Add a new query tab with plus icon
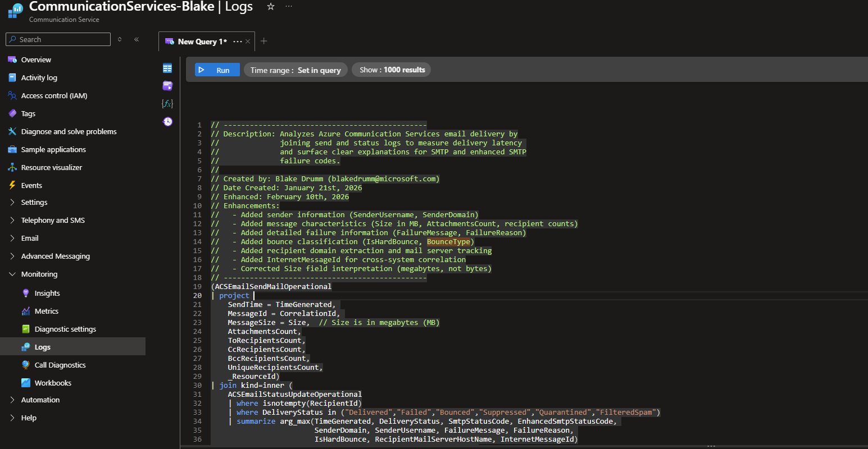 pos(264,41)
